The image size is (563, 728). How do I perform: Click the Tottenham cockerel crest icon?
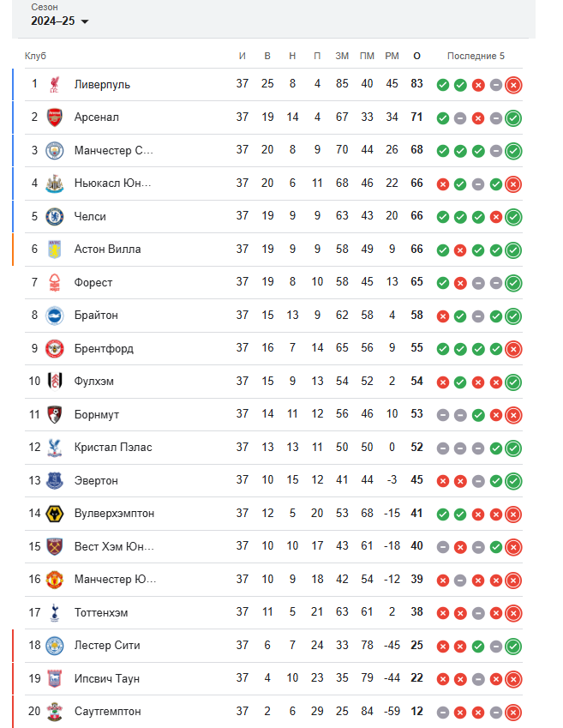point(55,613)
